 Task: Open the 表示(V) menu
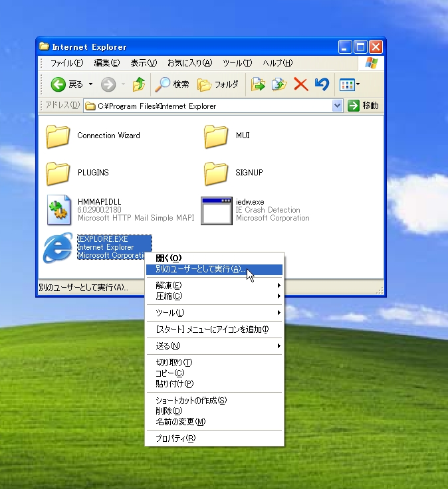[144, 63]
